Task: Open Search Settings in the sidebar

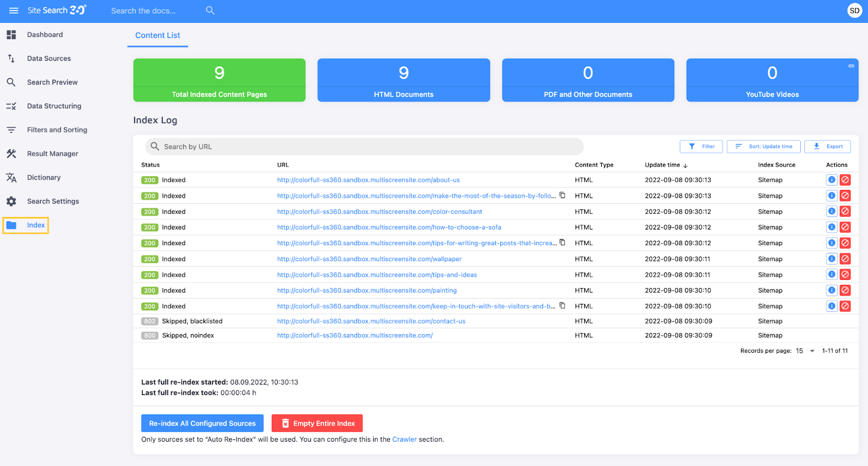Action: pos(53,201)
